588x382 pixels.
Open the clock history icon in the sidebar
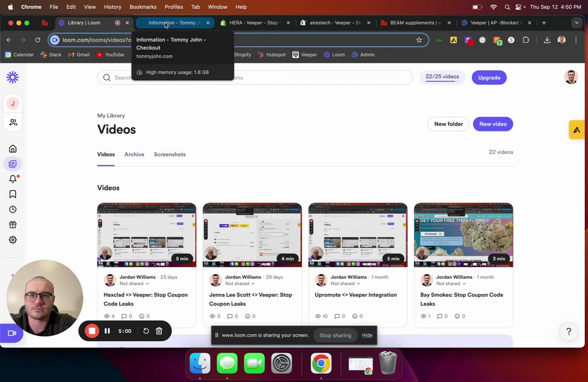(13, 209)
